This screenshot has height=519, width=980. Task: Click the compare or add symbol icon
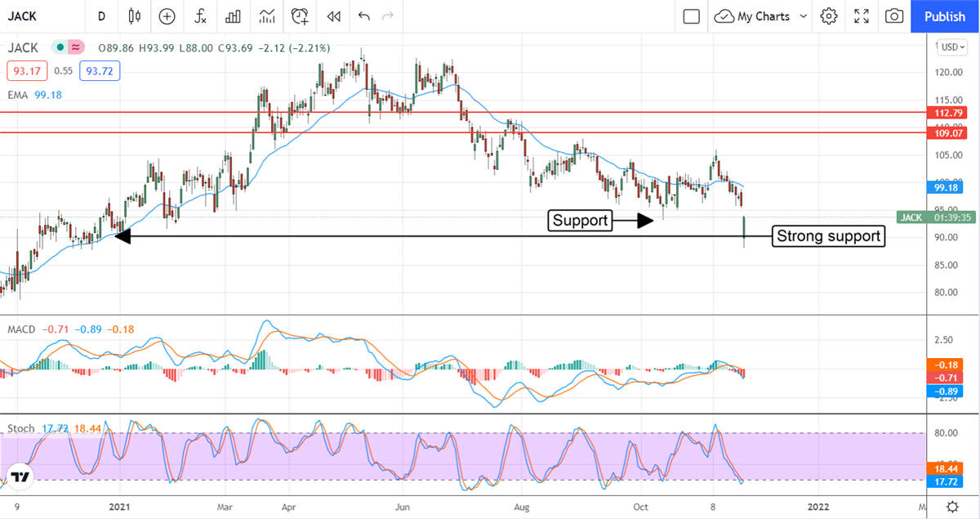tap(167, 16)
